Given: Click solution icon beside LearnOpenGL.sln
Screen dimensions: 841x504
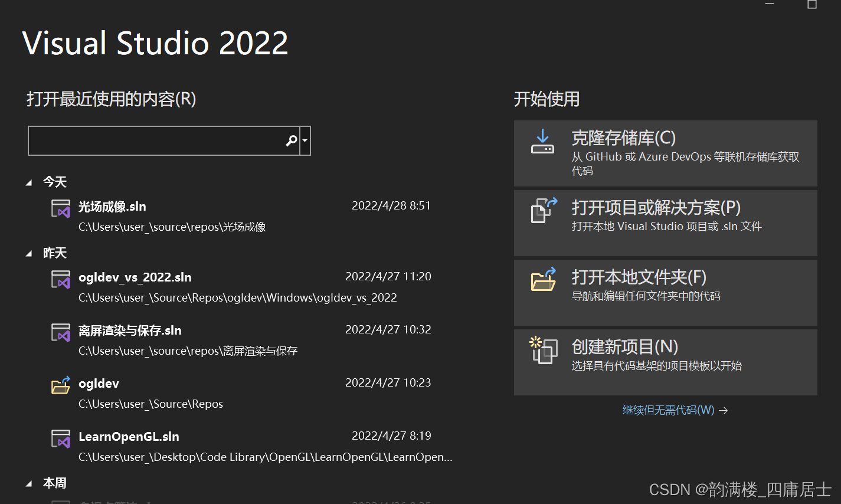Looking at the screenshot, I should [61, 438].
